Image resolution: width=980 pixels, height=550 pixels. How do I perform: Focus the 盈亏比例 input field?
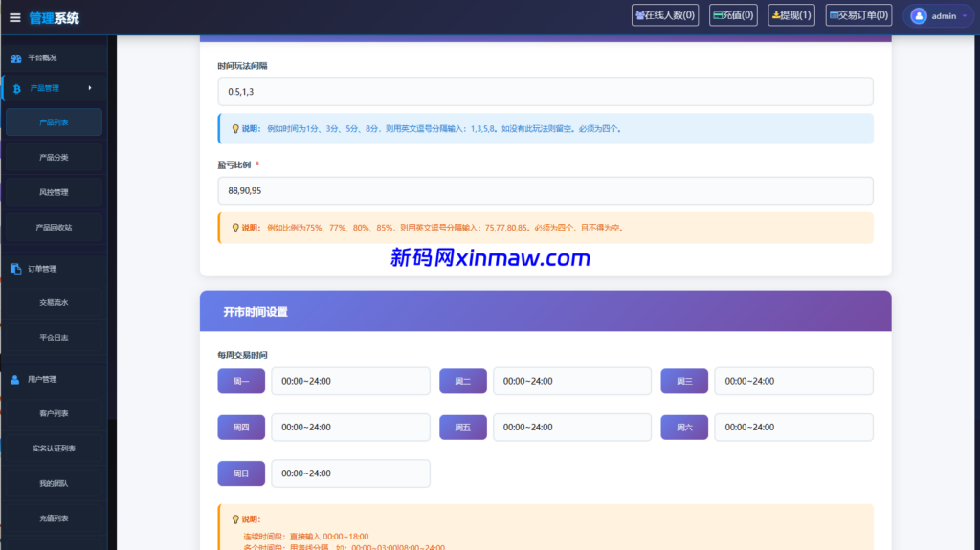click(x=546, y=190)
